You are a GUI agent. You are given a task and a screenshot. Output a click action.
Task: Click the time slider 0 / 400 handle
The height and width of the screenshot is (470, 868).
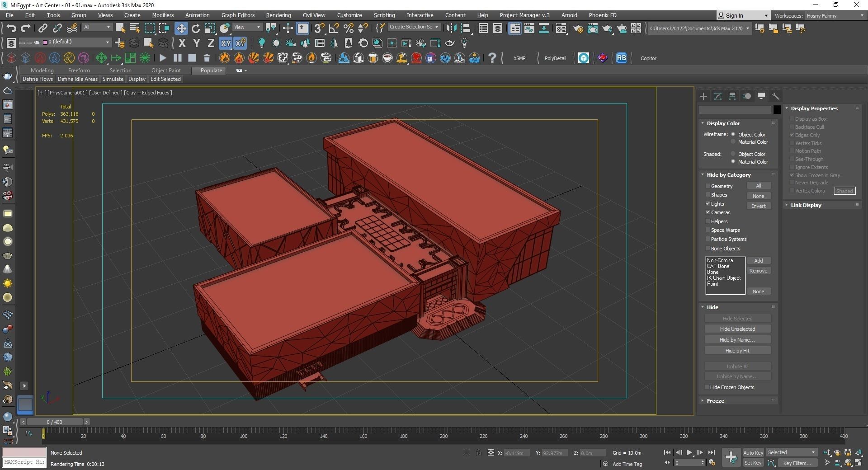[x=55, y=422]
